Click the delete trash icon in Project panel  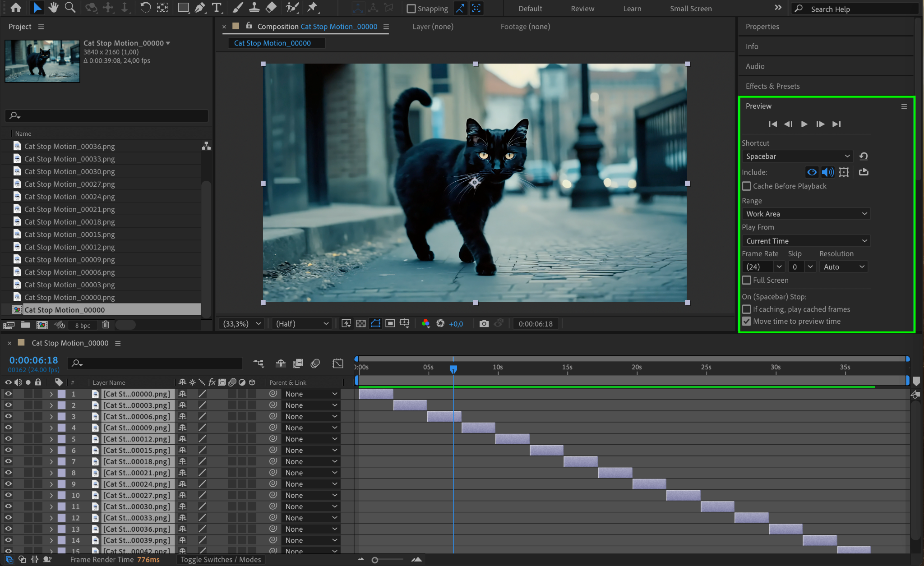(x=106, y=325)
